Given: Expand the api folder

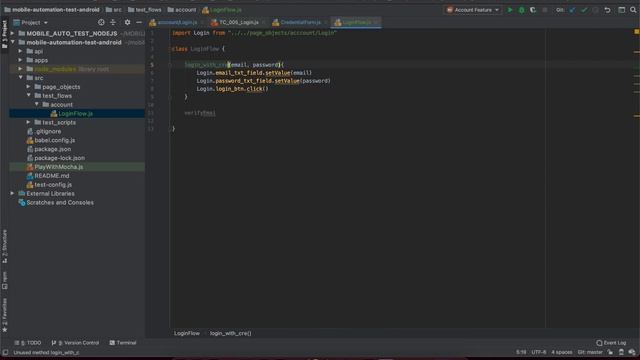Looking at the screenshot, I should (20, 51).
